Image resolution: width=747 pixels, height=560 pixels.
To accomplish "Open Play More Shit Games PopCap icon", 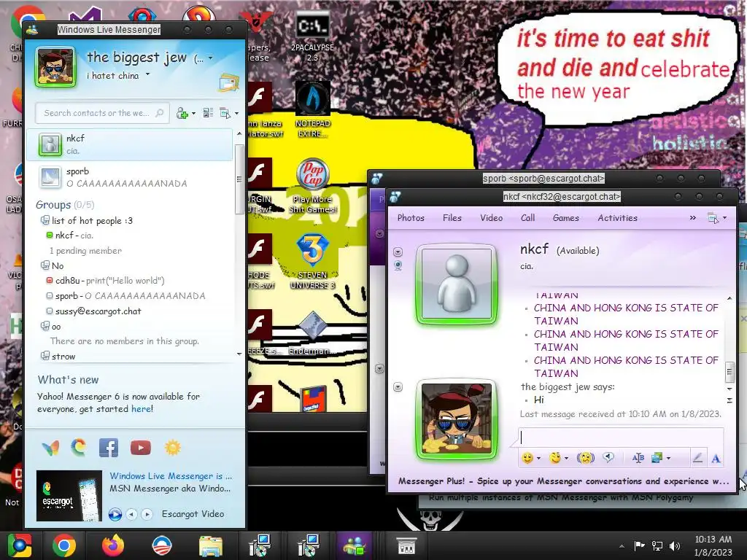I will click(x=312, y=185).
